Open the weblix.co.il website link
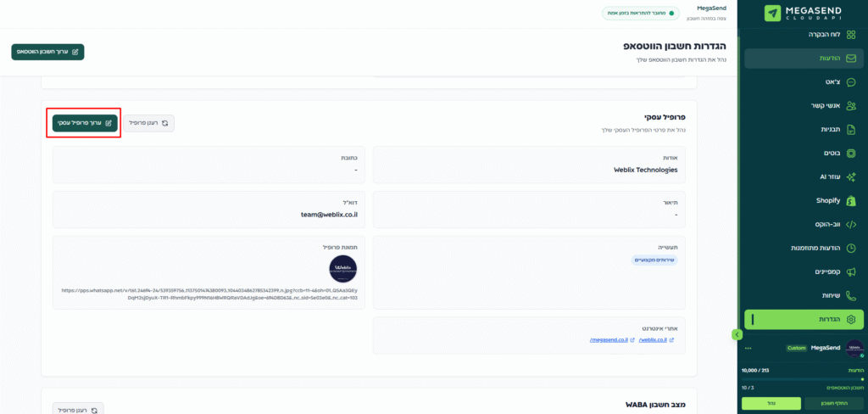Image resolution: width=868 pixels, height=414 pixels. coord(655,340)
